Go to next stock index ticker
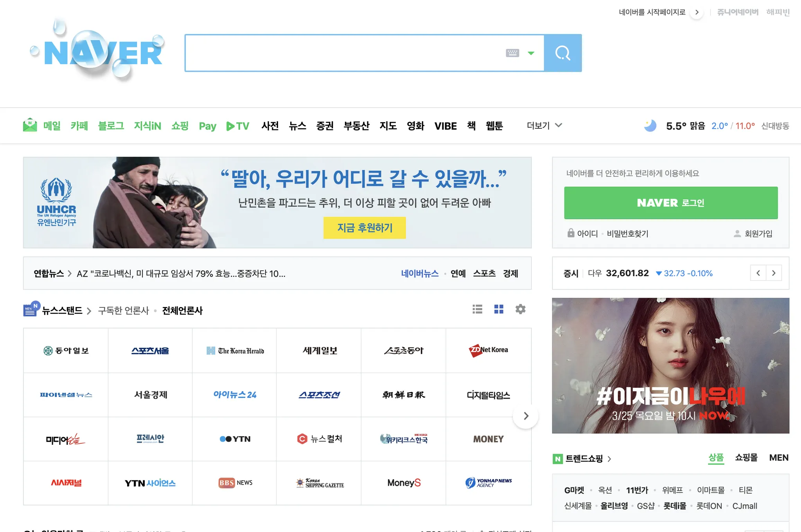 (774, 273)
